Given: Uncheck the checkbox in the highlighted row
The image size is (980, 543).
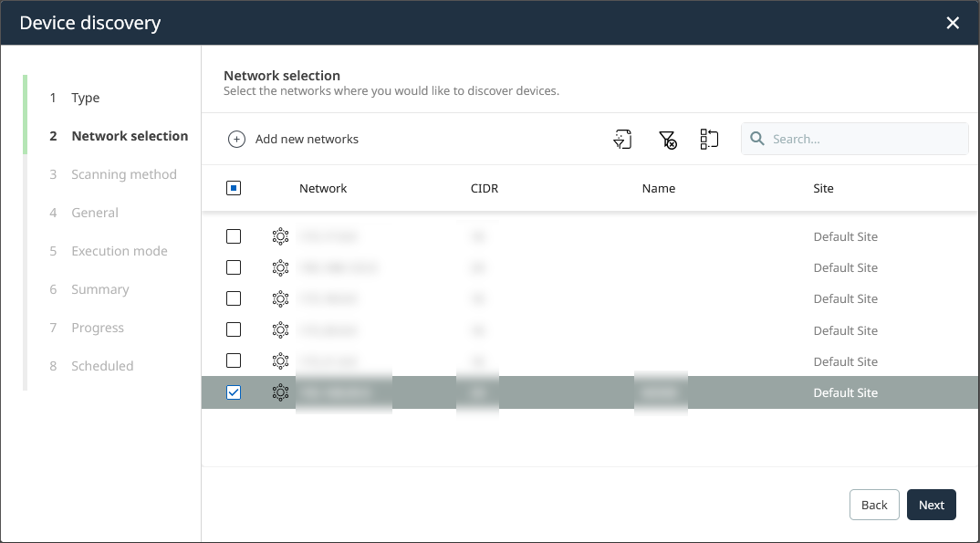Looking at the screenshot, I should coord(234,392).
